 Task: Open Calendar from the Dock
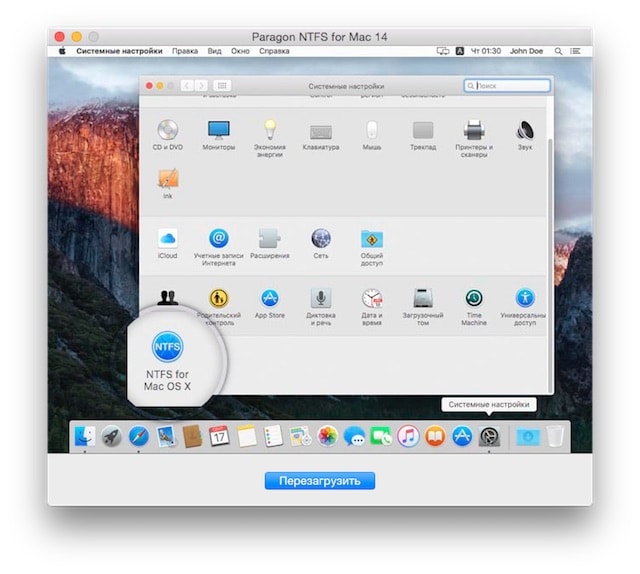click(219, 436)
